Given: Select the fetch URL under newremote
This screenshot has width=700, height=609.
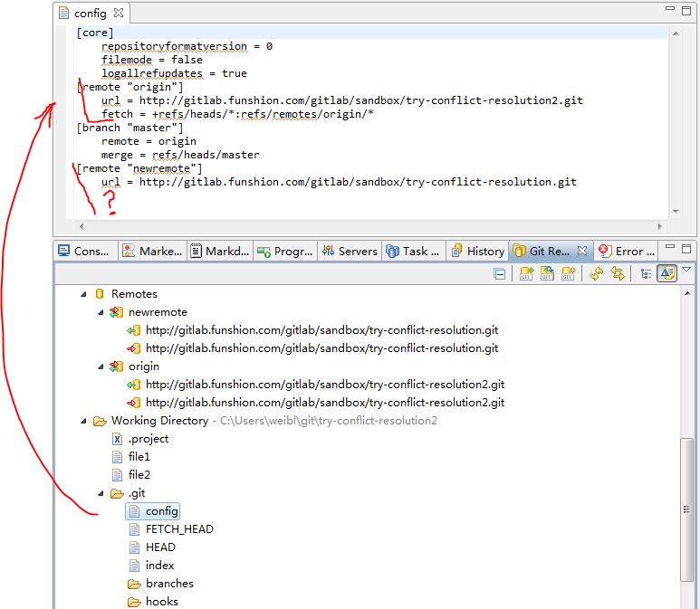Looking at the screenshot, I should coord(321,330).
